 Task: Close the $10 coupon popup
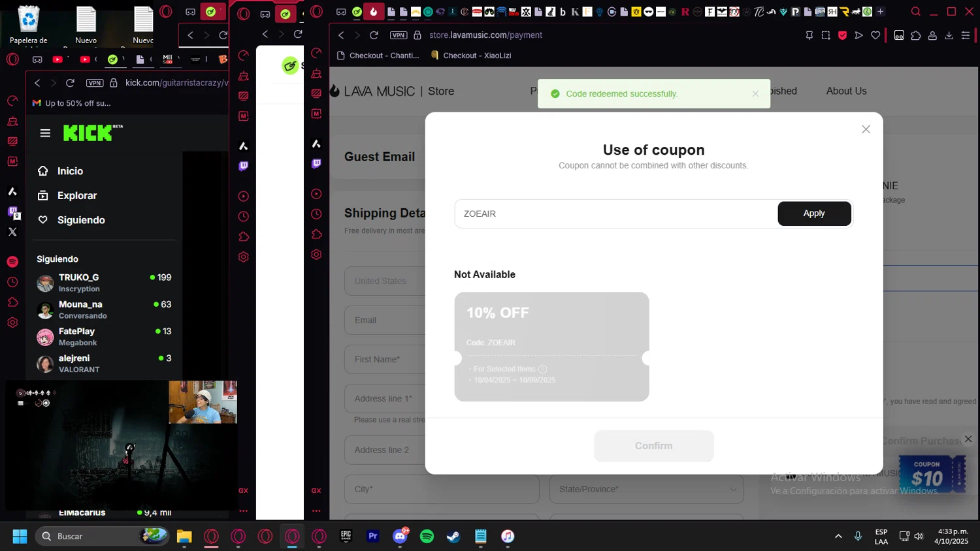[x=968, y=439]
